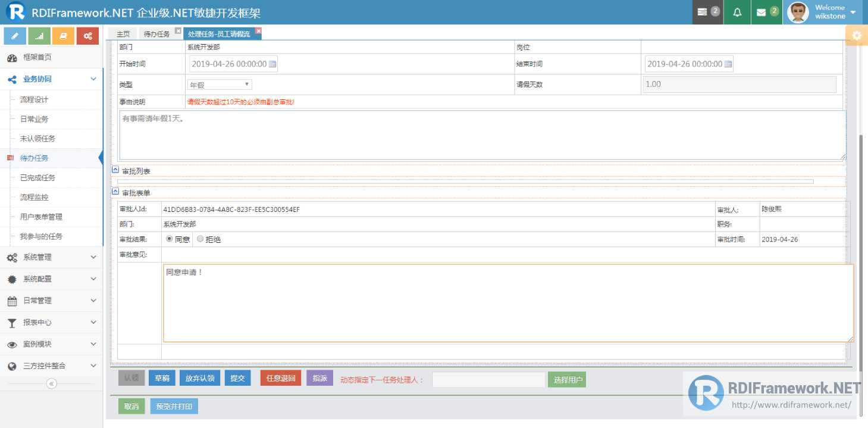Collapse the sidebar with double-arrow button
This screenshot has height=428, width=868.
coord(52,383)
